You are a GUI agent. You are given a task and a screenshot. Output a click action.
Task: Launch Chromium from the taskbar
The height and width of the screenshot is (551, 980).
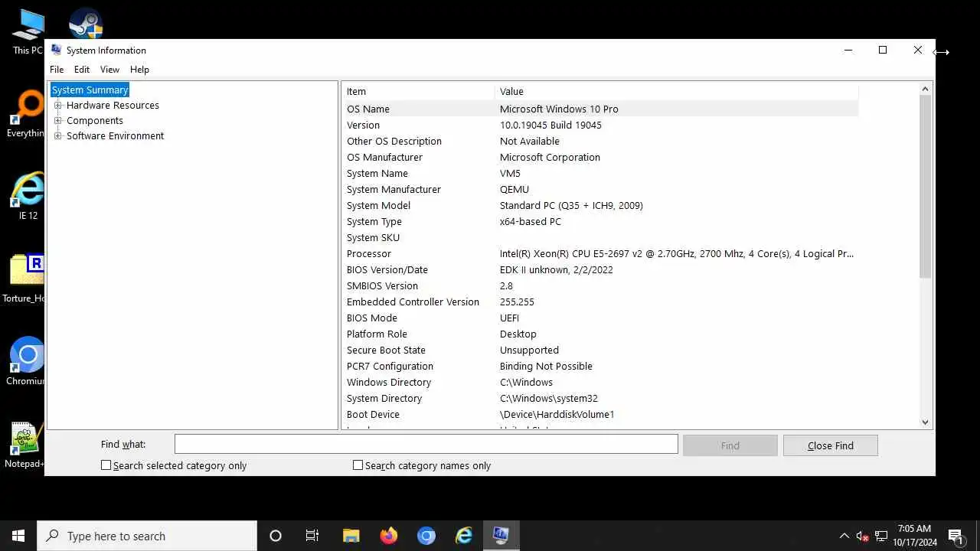point(426,536)
